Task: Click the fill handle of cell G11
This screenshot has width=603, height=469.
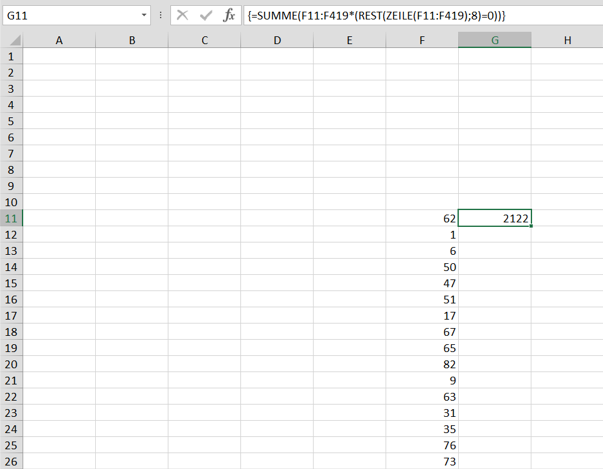Action: point(531,226)
